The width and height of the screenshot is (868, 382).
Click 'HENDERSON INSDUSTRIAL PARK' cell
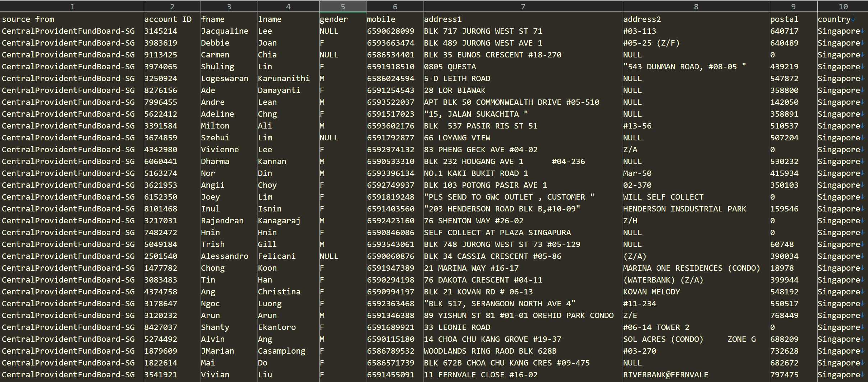tap(684, 209)
